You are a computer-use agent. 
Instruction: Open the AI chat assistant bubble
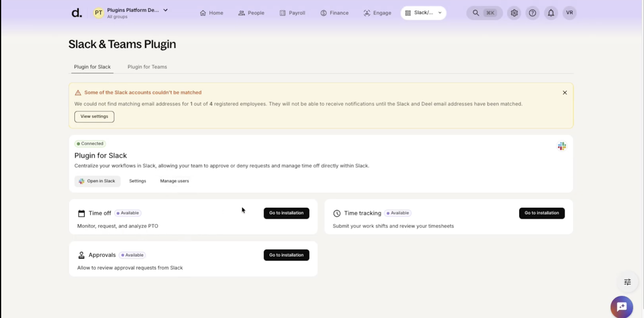[x=622, y=307]
